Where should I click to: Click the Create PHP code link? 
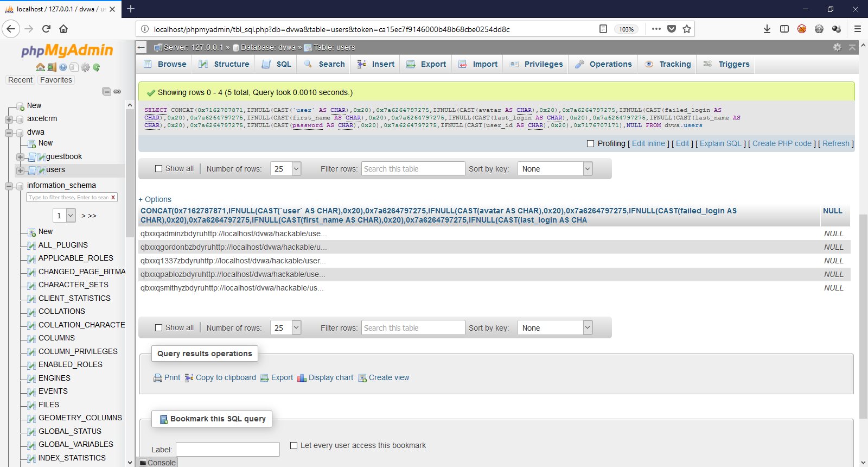point(782,143)
